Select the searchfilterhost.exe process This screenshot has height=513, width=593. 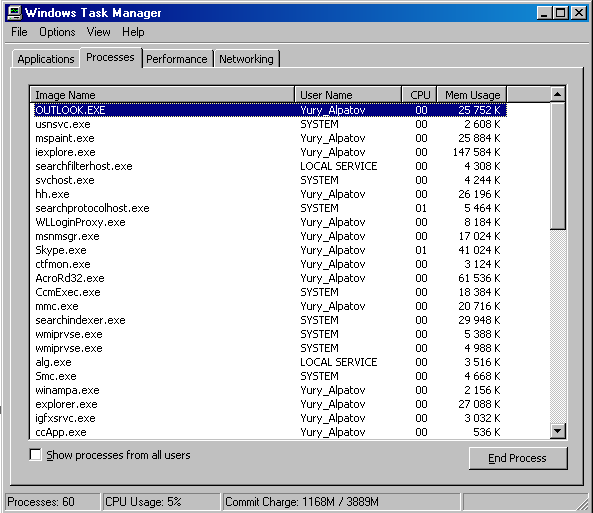click(x=270, y=166)
